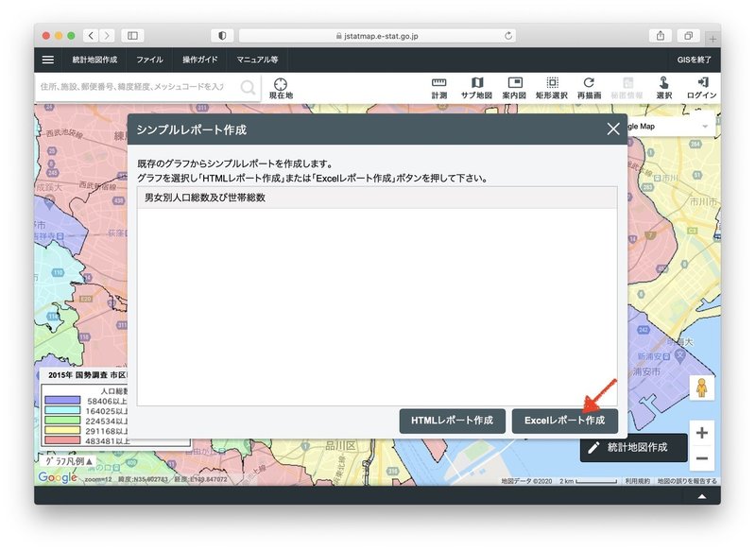Close the シンプルレポート作成 dialog
This screenshot has width=756, height=551.
point(613,129)
